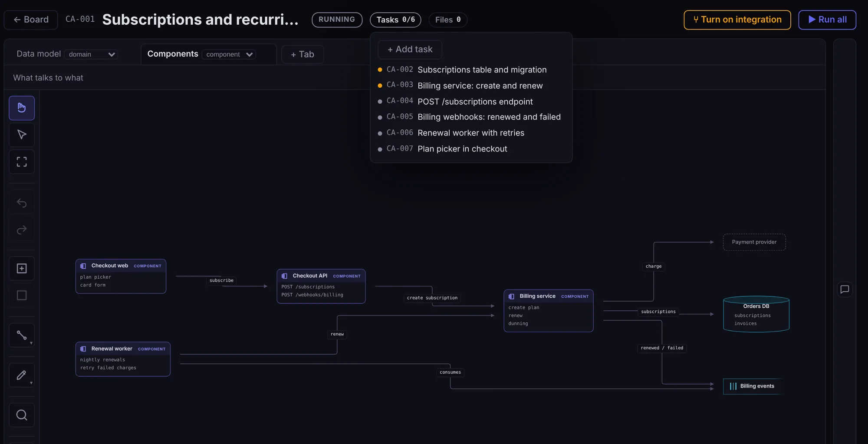The width and height of the screenshot is (868, 444).
Task: Collapse the Tasks 0/6 dropdown
Action: 395,20
